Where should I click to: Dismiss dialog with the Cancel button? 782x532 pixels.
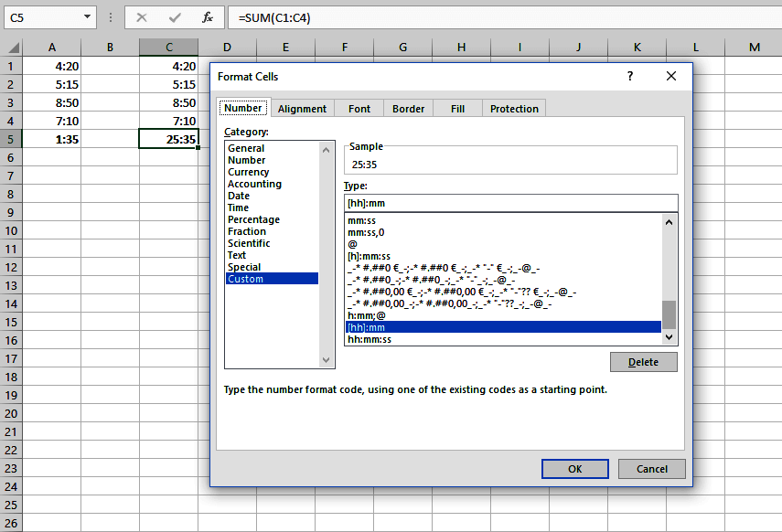651,468
